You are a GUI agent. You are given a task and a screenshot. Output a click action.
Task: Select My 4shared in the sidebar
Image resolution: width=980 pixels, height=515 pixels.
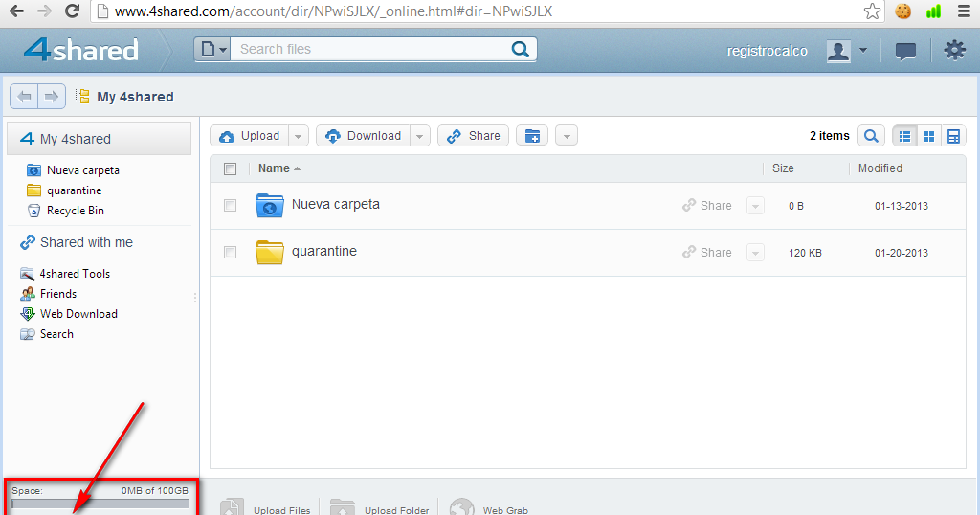pos(99,139)
